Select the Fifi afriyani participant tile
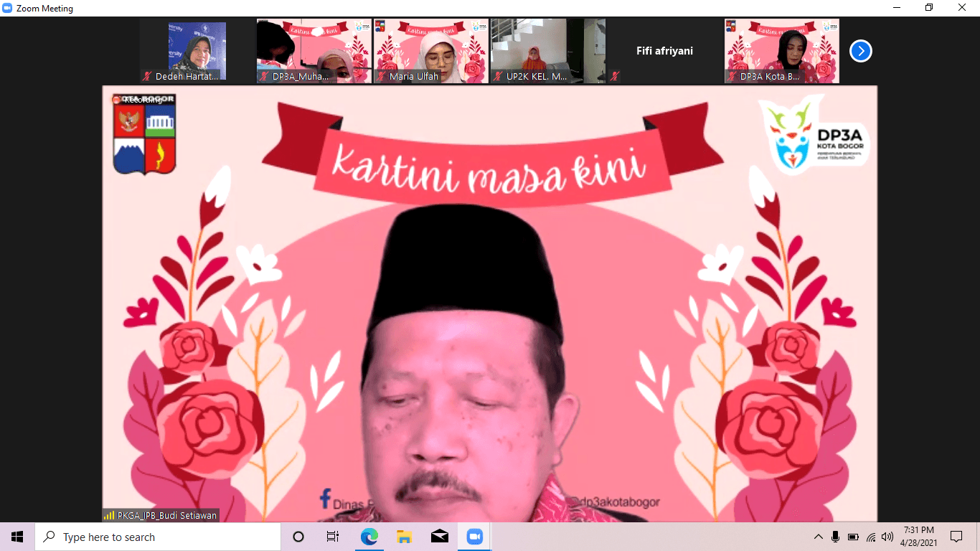The height and width of the screenshot is (551, 980). click(664, 50)
